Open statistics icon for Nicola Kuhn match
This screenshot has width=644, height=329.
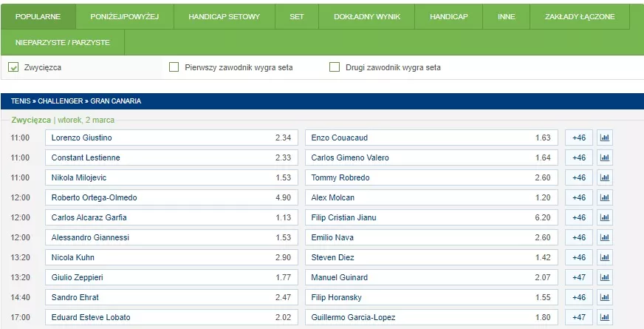pos(605,257)
